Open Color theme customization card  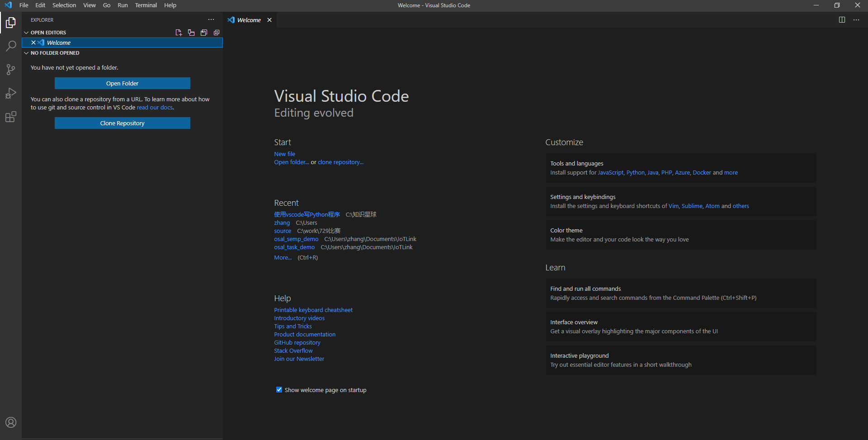(681, 235)
